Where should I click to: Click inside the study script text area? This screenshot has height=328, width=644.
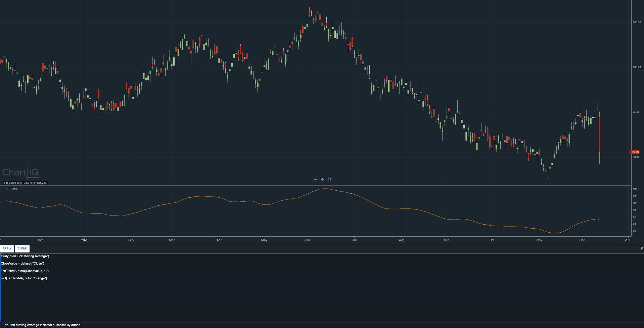click(322, 288)
